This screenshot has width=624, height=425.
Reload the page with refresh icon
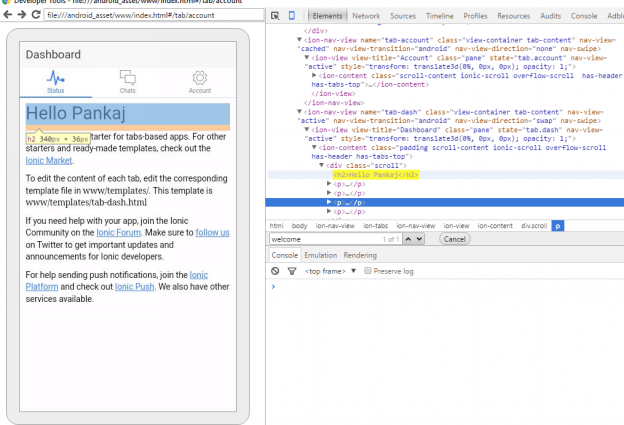tap(36, 15)
